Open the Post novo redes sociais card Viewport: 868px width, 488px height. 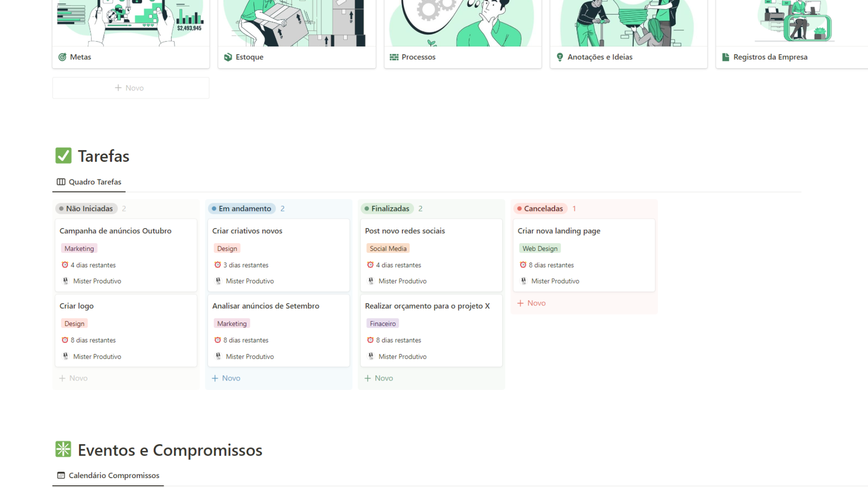click(405, 230)
